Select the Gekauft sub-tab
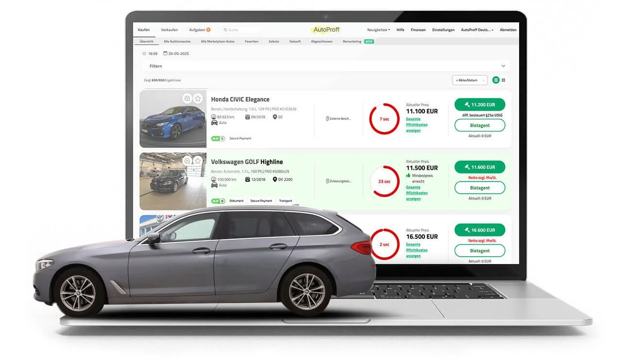 tap(295, 41)
